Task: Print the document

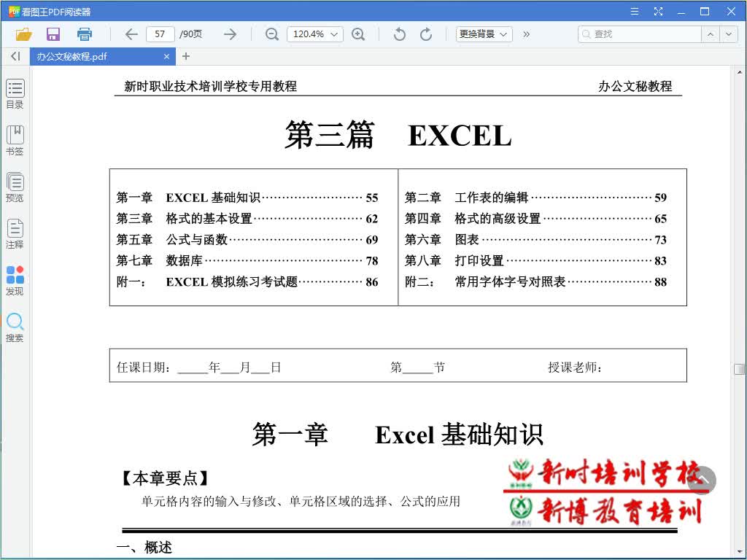Action: pyautogui.click(x=82, y=34)
